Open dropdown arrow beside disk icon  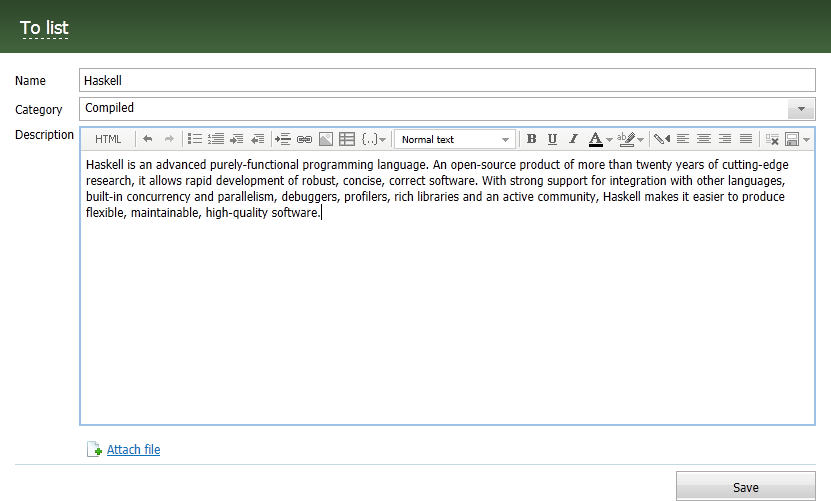point(806,140)
